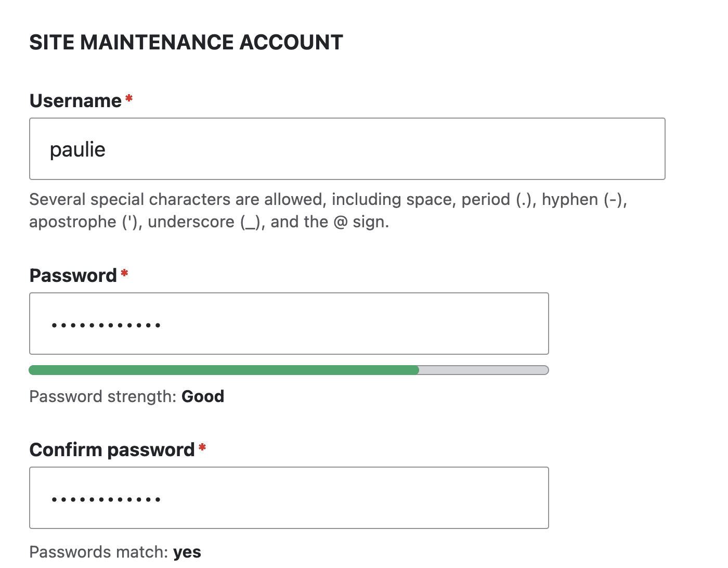The image size is (728, 568).
Task: Click the SITE MAINTENANCE ACCOUNT heading
Action: [x=186, y=42]
